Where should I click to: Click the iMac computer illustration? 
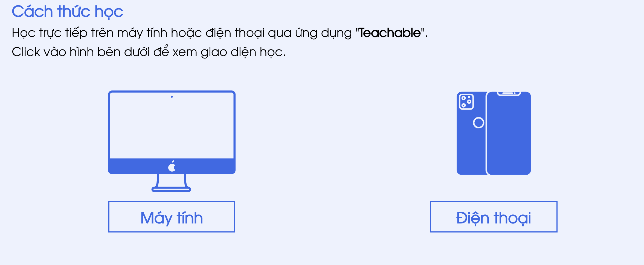172,141
